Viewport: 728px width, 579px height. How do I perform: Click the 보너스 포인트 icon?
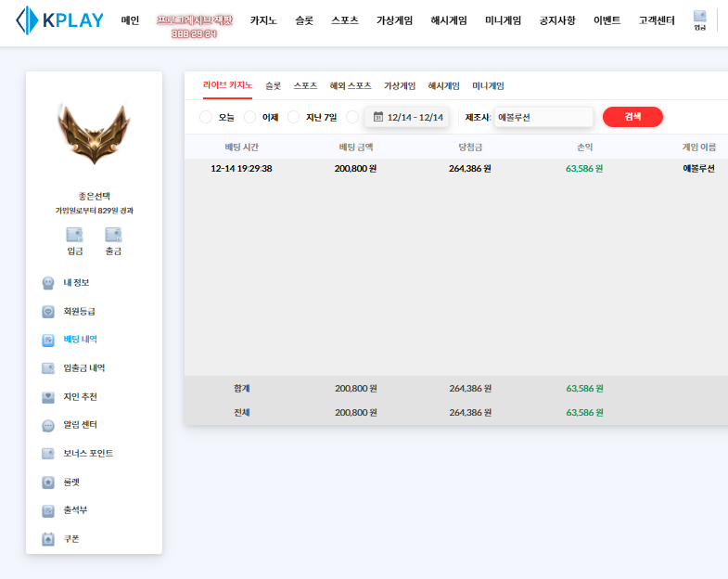point(48,454)
